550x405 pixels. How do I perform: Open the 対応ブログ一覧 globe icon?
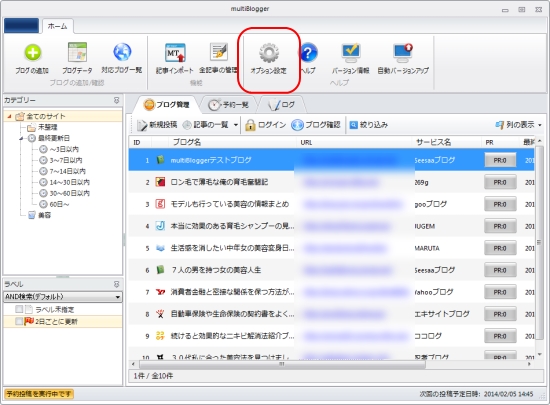pyautogui.click(x=122, y=52)
